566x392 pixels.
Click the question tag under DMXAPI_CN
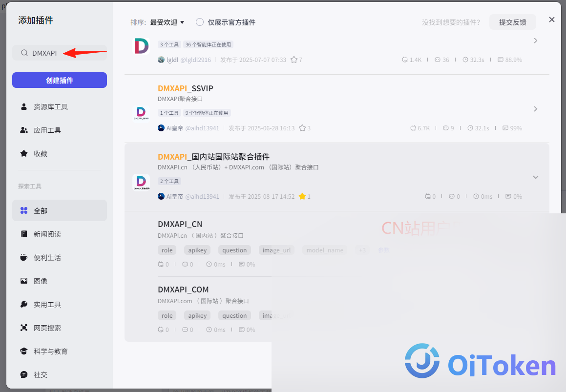(x=234, y=250)
